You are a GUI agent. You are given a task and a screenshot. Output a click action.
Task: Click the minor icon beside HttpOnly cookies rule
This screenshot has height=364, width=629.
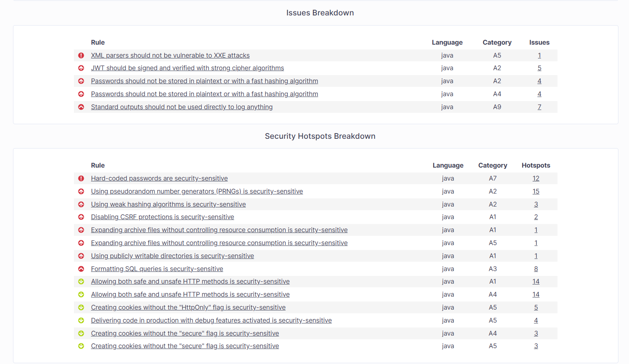pyautogui.click(x=81, y=308)
